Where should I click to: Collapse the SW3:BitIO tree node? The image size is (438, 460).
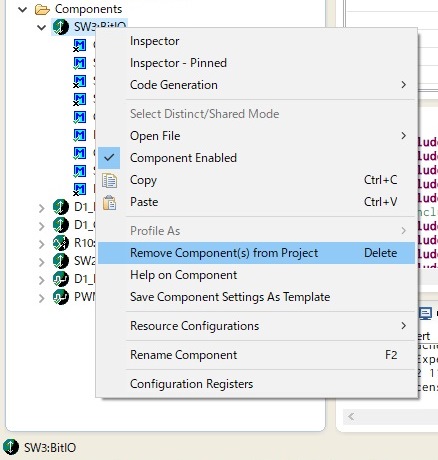click(42, 27)
